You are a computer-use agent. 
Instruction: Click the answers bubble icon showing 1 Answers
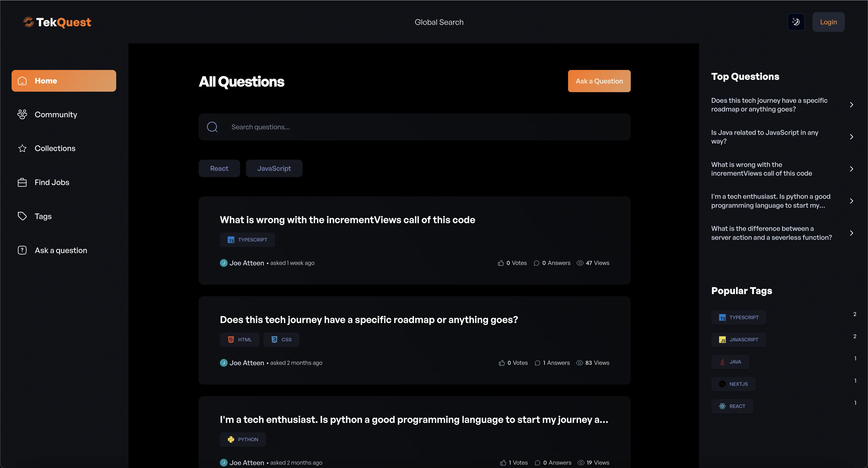[537, 363]
